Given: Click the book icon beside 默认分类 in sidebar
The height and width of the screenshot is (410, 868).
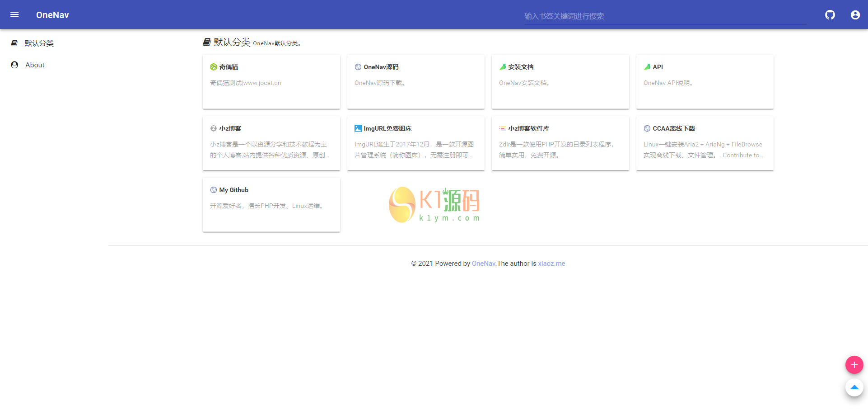Looking at the screenshot, I should pos(14,43).
